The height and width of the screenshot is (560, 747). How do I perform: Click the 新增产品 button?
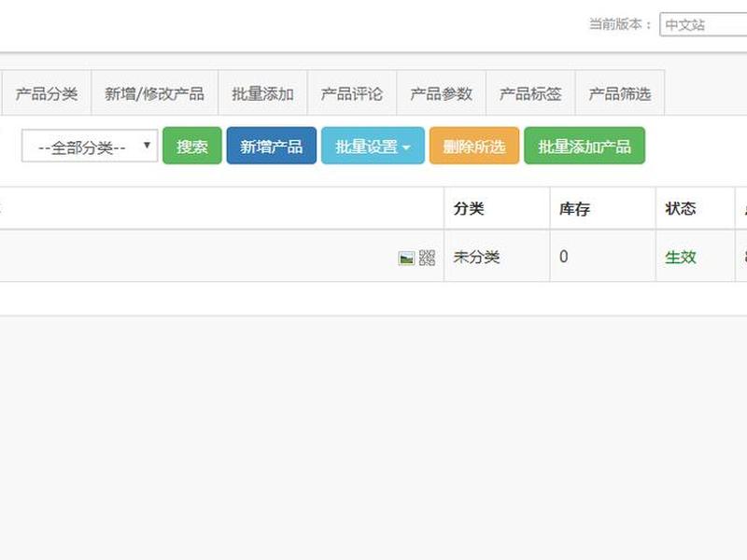[272, 146]
